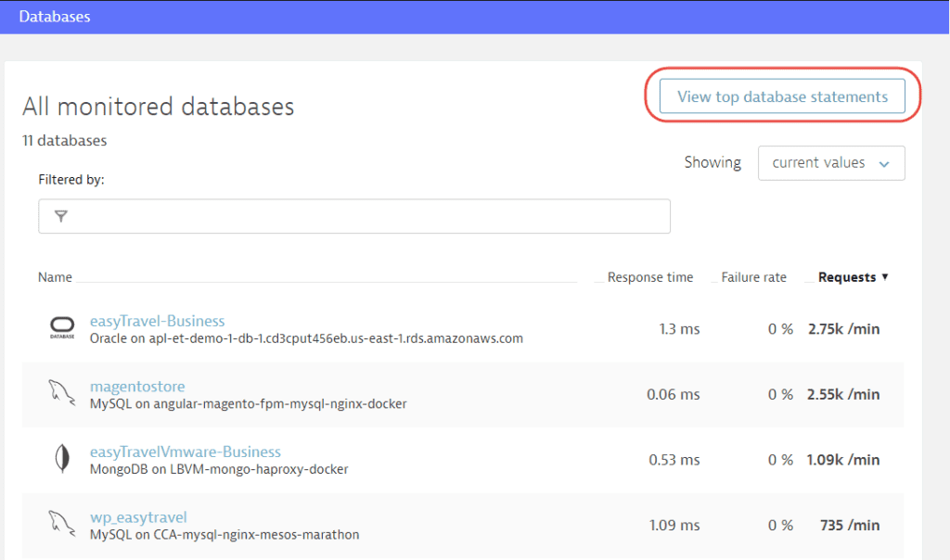Select the 1.09 ms response time
This screenshot has width=950, height=560.
coord(674,526)
